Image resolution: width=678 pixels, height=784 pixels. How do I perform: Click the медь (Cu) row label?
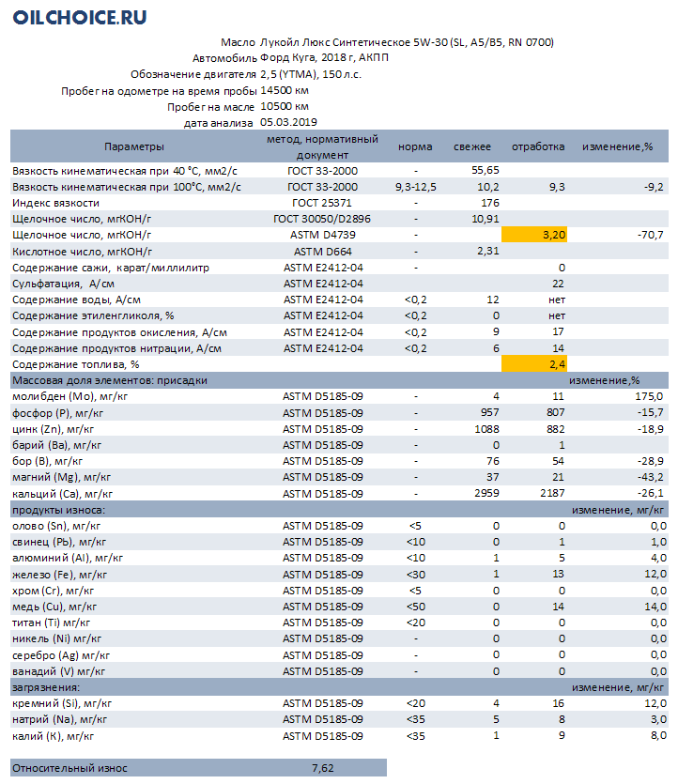point(54,607)
